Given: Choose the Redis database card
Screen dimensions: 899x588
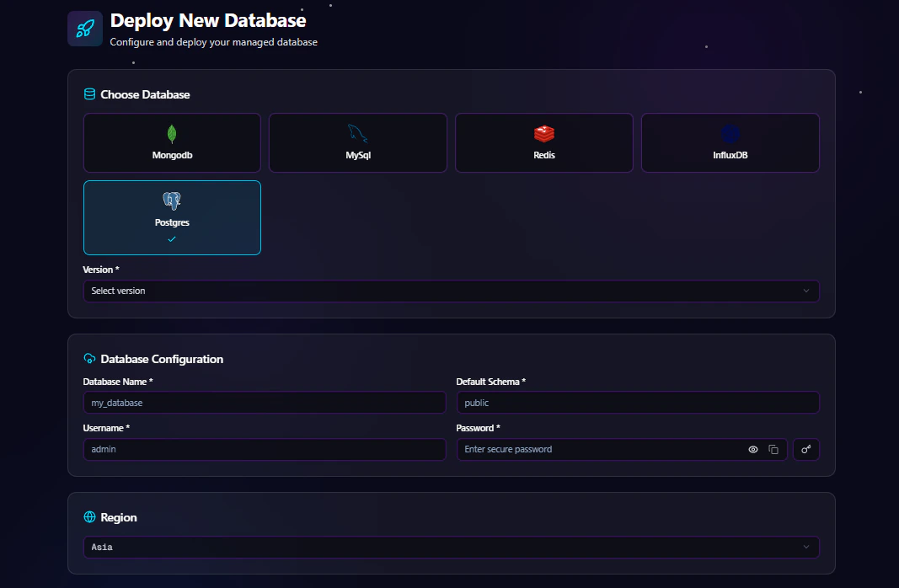Looking at the screenshot, I should coord(544,142).
